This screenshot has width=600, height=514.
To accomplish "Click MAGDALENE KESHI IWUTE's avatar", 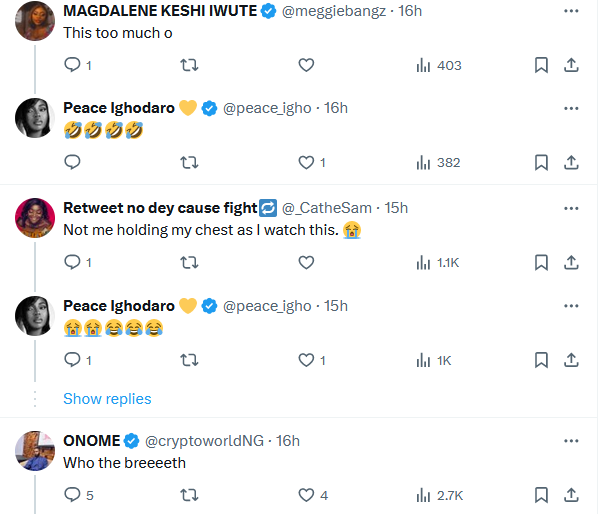I will [x=34, y=20].
